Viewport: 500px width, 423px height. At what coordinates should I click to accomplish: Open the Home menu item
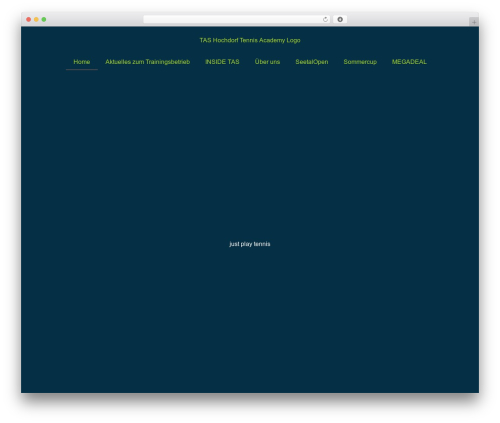click(x=82, y=62)
